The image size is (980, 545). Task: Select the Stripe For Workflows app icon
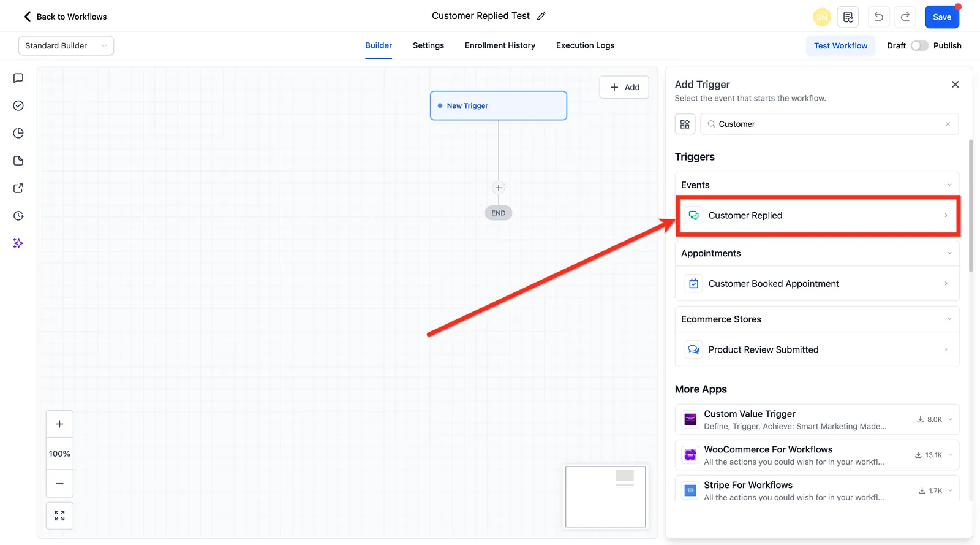690,490
